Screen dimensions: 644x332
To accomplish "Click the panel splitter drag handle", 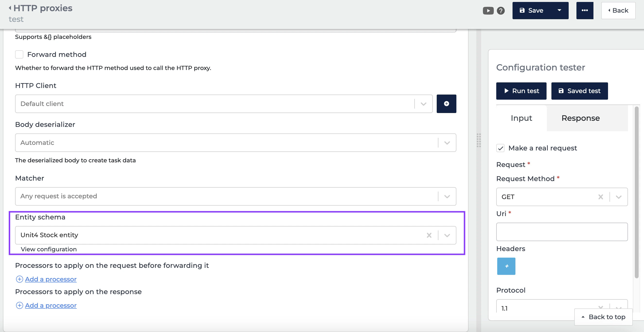I will [479, 140].
